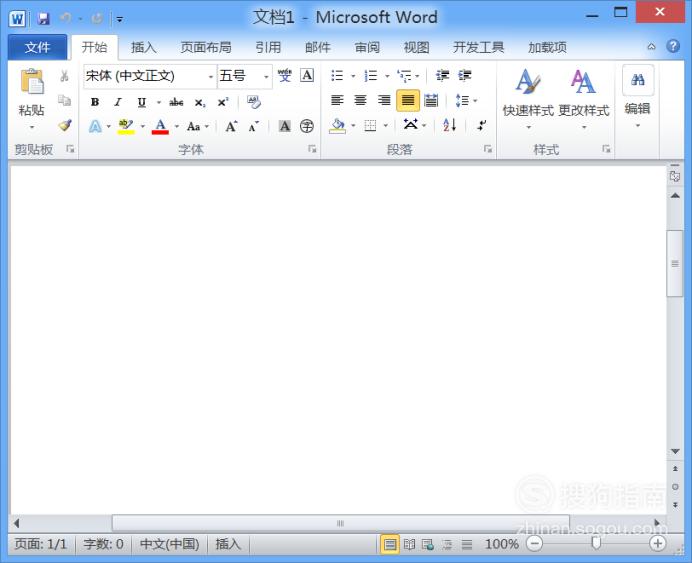Increase paragraph indent

point(465,76)
